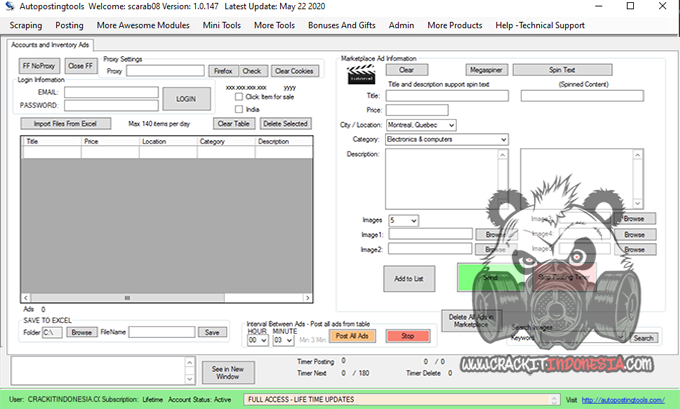Click the table scroll right arrow
The height and width of the screenshot is (409, 680).
point(307,298)
